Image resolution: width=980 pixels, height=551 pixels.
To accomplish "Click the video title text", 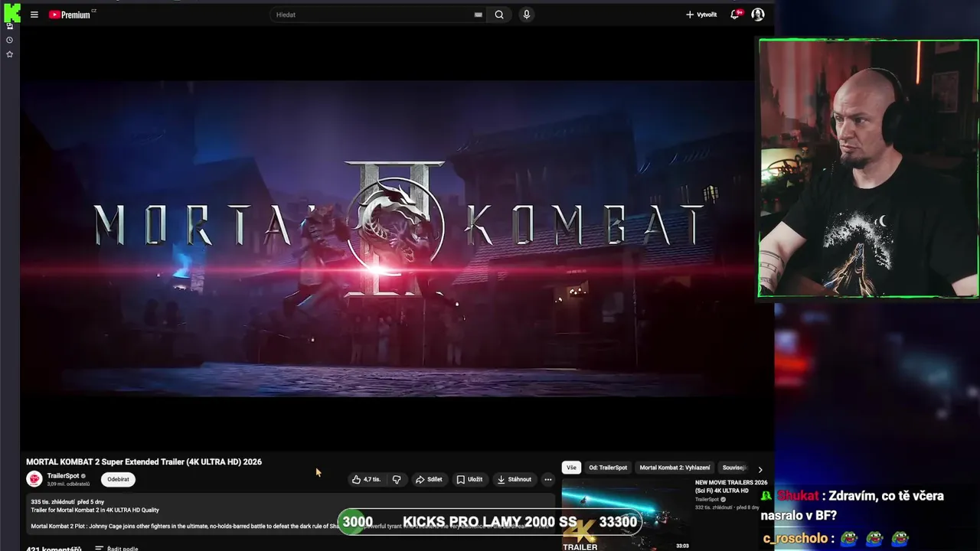I will pos(144,461).
